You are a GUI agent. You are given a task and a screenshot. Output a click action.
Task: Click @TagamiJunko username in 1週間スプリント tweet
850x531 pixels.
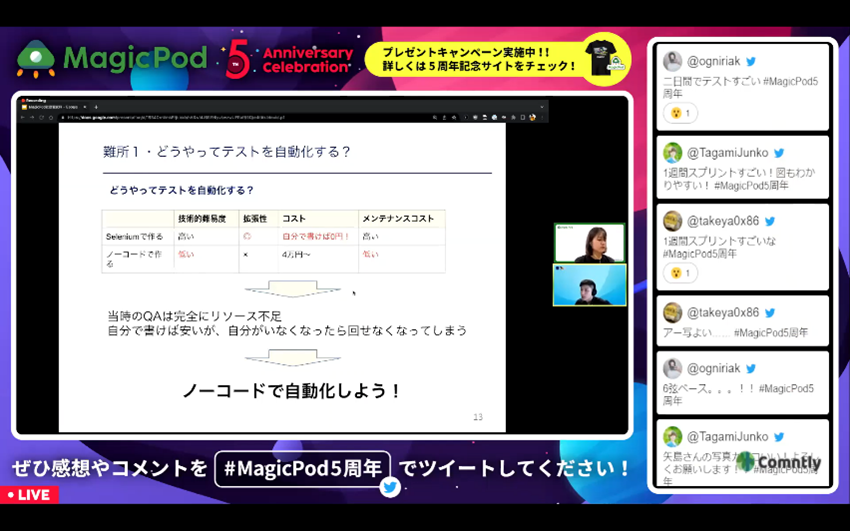[x=727, y=153]
